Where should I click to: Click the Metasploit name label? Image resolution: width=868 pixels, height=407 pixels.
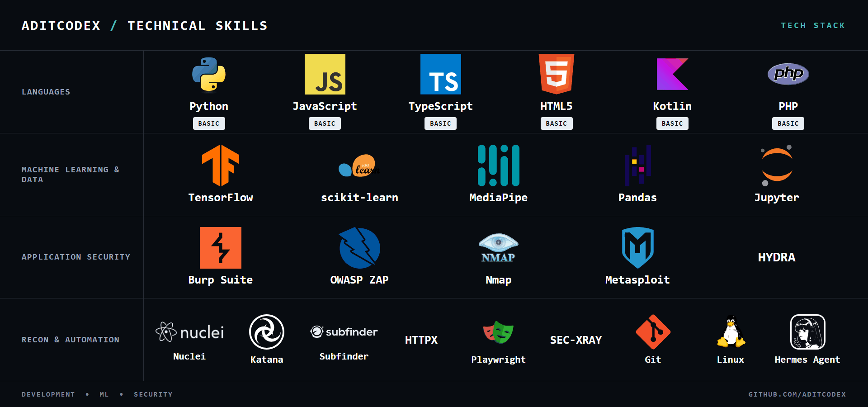click(637, 280)
